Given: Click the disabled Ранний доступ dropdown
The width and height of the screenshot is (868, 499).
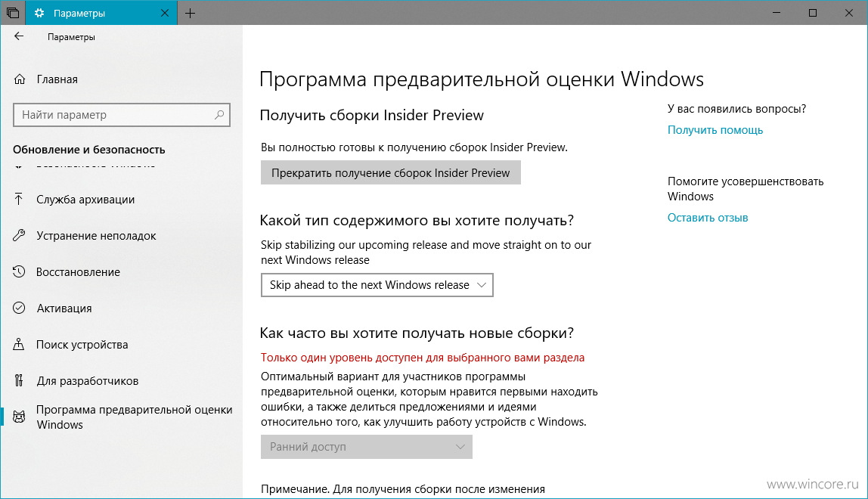Looking at the screenshot, I should click(x=367, y=446).
